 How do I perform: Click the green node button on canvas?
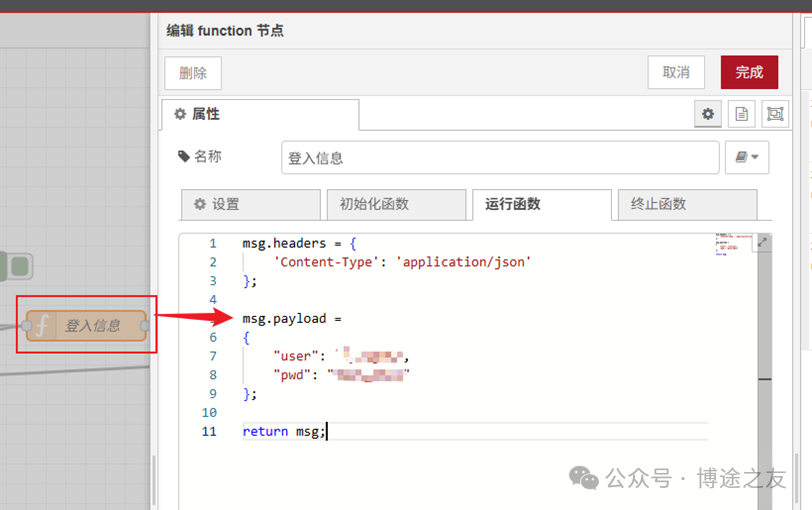click(x=19, y=266)
